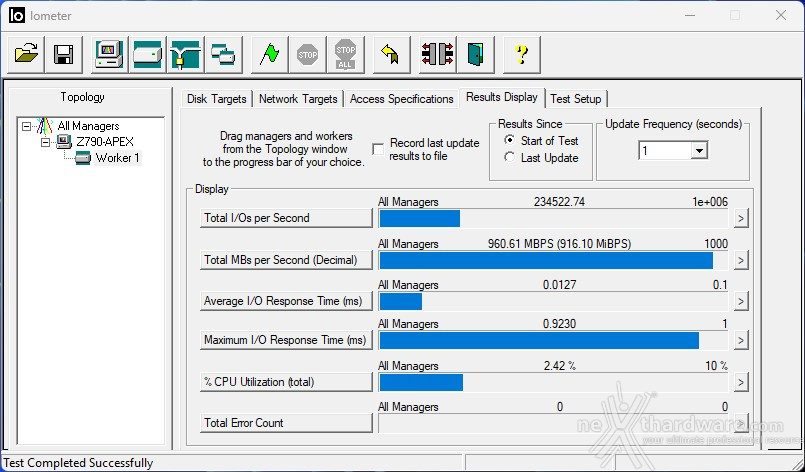Click the 234522.74 IOPS value

point(559,202)
